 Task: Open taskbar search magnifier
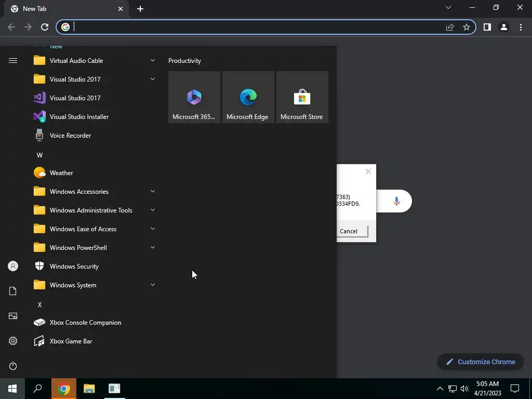coord(37,389)
